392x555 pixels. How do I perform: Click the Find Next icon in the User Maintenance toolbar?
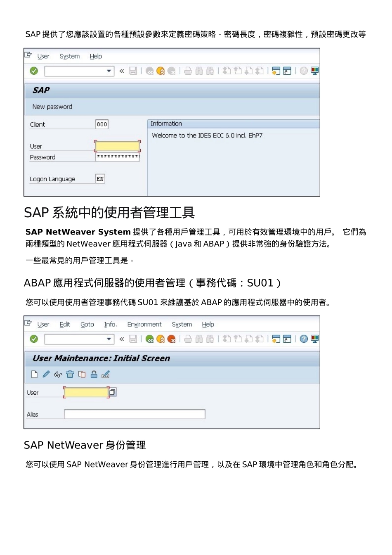pyautogui.click(x=210, y=339)
